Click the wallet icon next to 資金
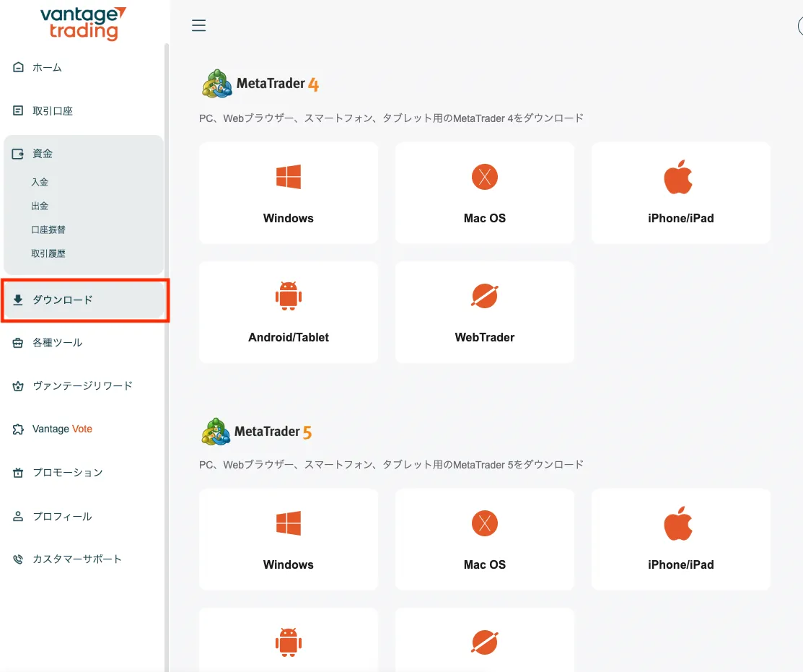Viewport: 803px width, 672px height. point(18,154)
